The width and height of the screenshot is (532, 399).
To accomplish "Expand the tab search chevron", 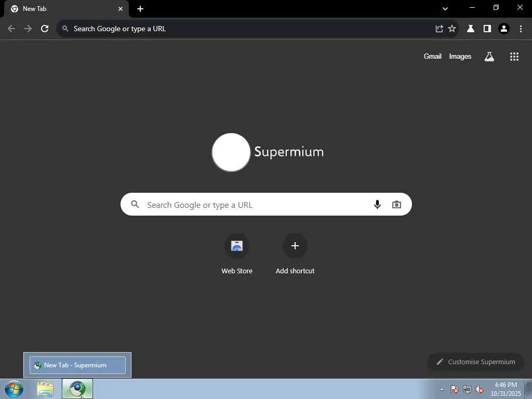I will click(445, 8).
